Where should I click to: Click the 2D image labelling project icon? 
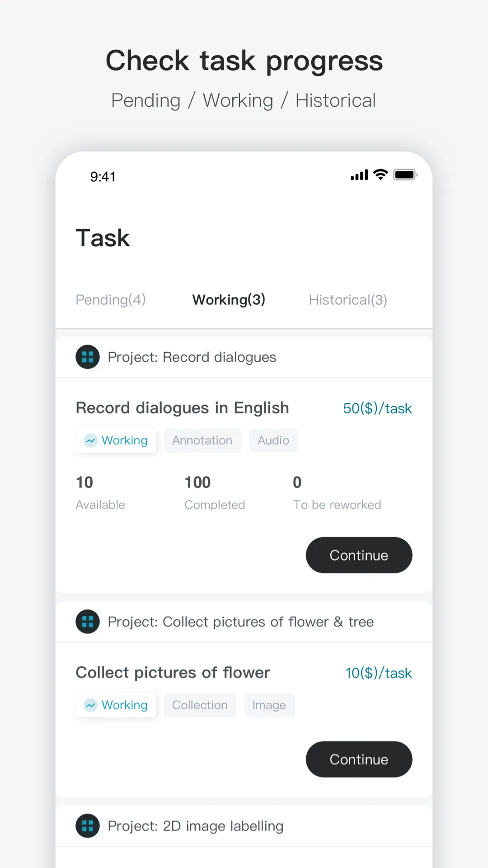(x=88, y=826)
